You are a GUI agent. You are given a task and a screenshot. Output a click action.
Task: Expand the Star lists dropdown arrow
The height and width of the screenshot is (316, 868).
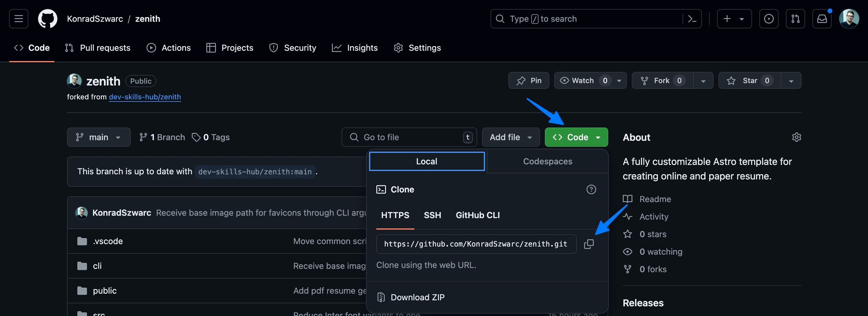(791, 81)
